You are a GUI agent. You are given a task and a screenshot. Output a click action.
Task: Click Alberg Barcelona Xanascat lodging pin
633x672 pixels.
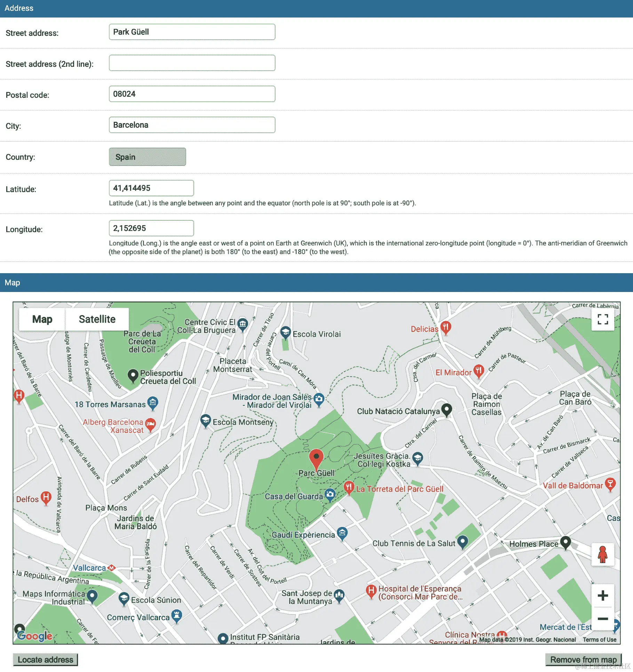150,424
